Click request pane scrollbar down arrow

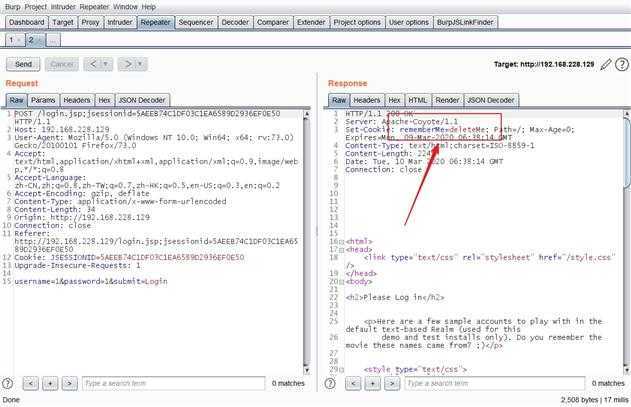(307, 370)
